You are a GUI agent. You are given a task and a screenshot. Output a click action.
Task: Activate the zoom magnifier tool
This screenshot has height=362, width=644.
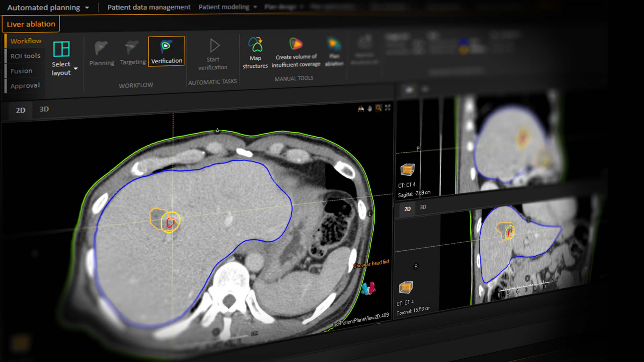(379, 108)
